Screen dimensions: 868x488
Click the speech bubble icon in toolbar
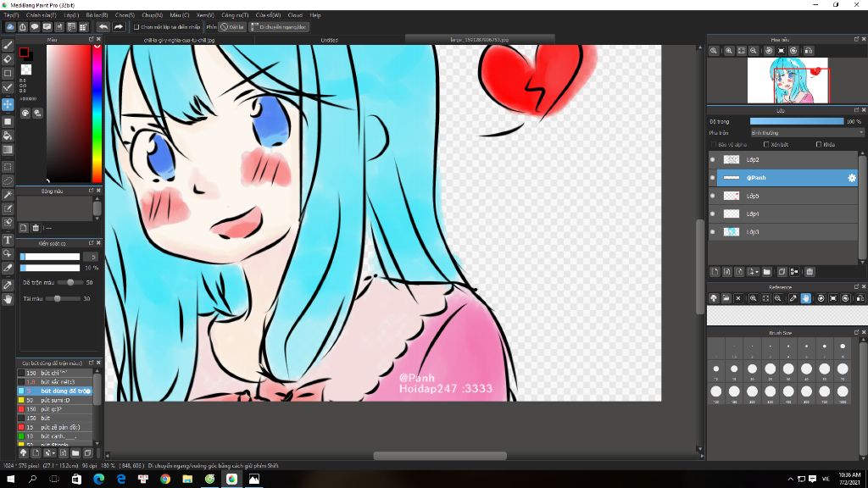tap(35, 26)
